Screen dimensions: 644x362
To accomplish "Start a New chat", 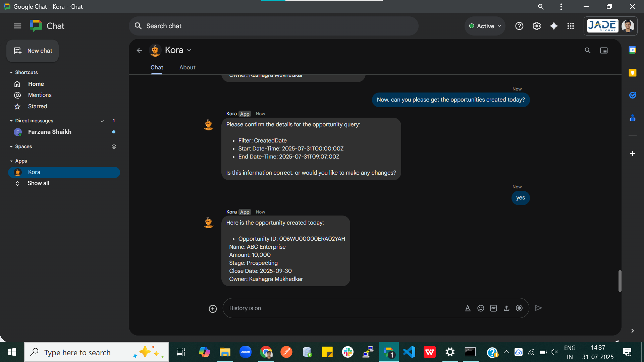I will coord(32,51).
